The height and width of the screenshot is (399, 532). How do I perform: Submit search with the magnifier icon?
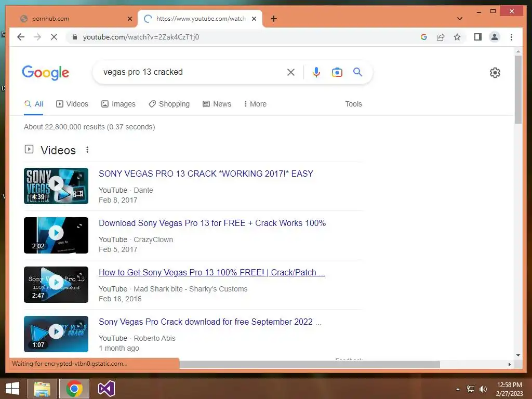pyautogui.click(x=357, y=72)
